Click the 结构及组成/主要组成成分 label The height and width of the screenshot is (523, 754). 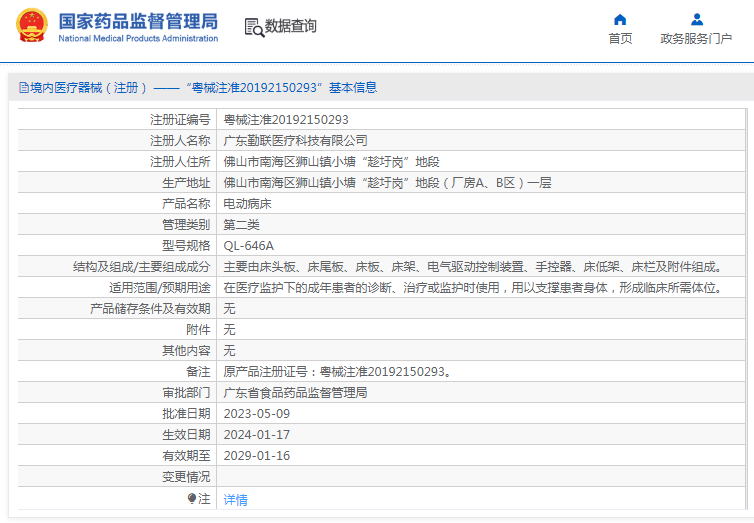141,267
